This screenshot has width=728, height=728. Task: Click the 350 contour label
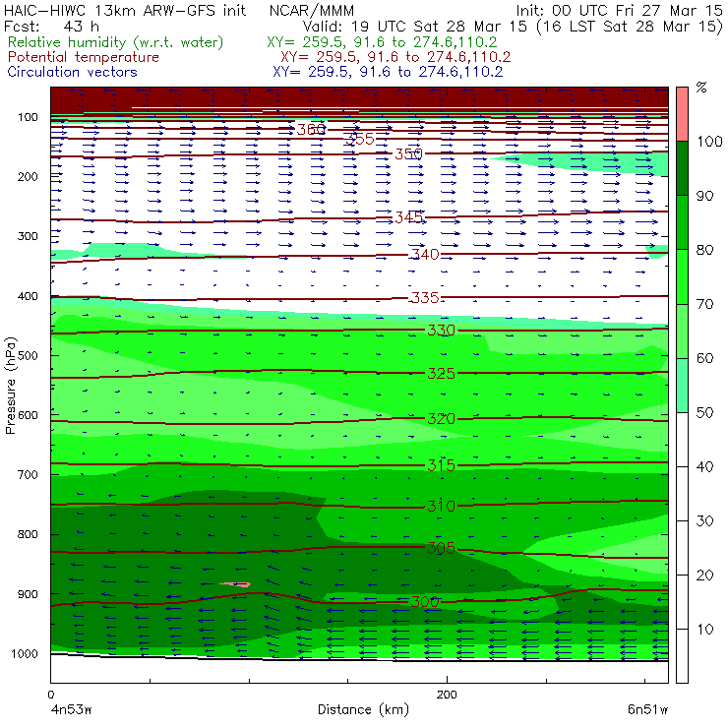[408, 153]
